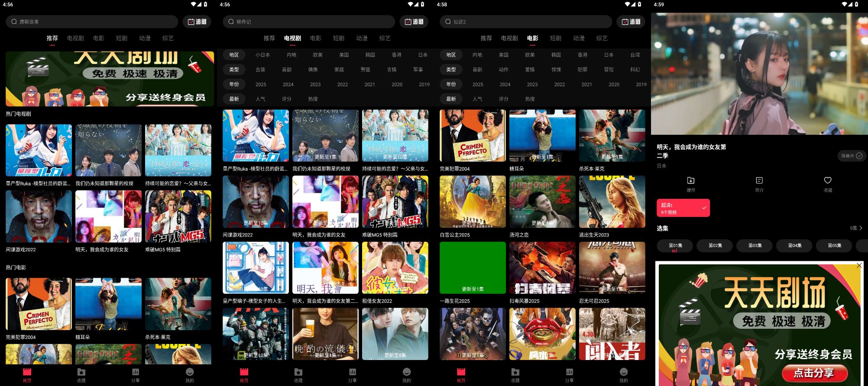Image resolution: width=868 pixels, height=386 pixels.
Task: Go to 推荐 tab on the 电影 screen
Action: coord(486,38)
